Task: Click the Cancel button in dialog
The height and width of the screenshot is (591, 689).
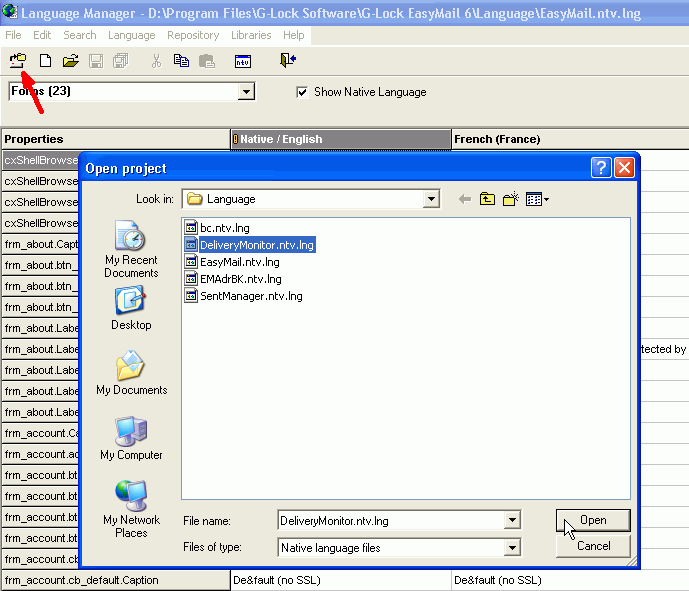Action: (593, 546)
